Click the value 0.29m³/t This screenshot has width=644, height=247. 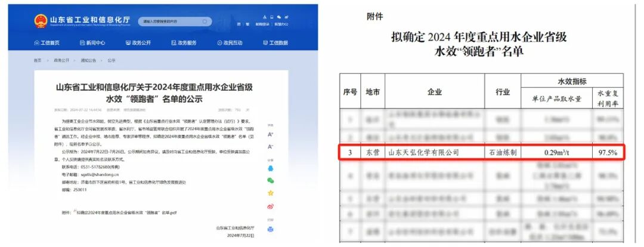click(x=557, y=153)
